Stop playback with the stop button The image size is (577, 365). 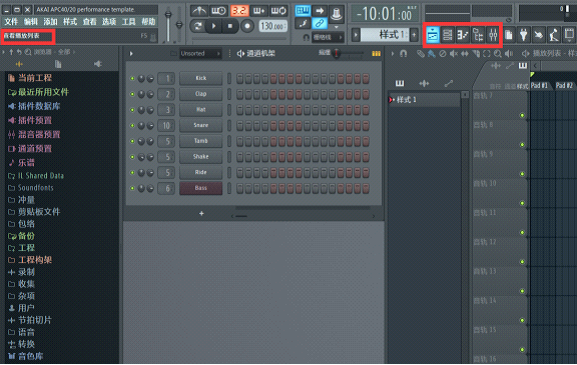[230, 26]
